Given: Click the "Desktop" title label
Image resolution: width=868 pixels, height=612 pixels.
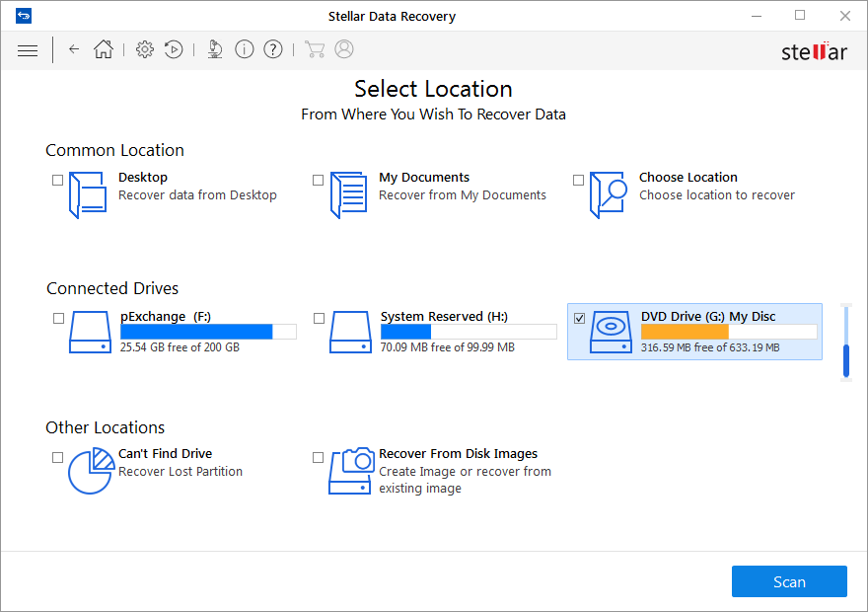Looking at the screenshot, I should point(143,178).
